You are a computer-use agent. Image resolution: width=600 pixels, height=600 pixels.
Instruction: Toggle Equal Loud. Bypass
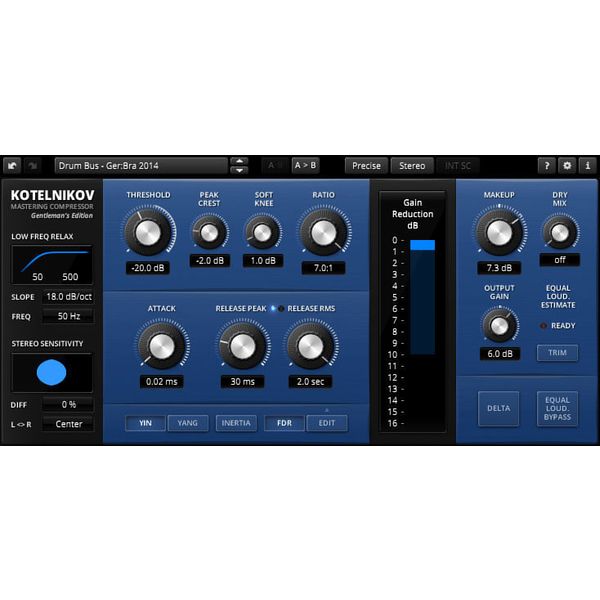(557, 409)
